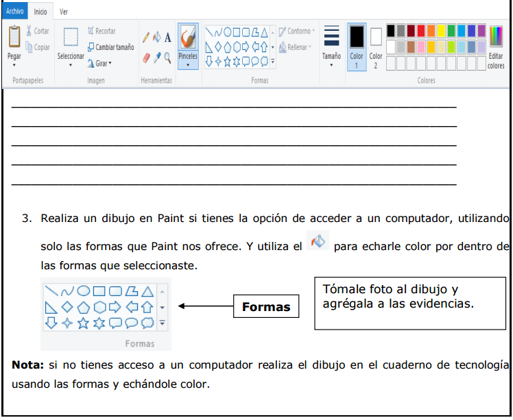
Task: Pick the yellow color swatch in palette
Action: point(441,31)
